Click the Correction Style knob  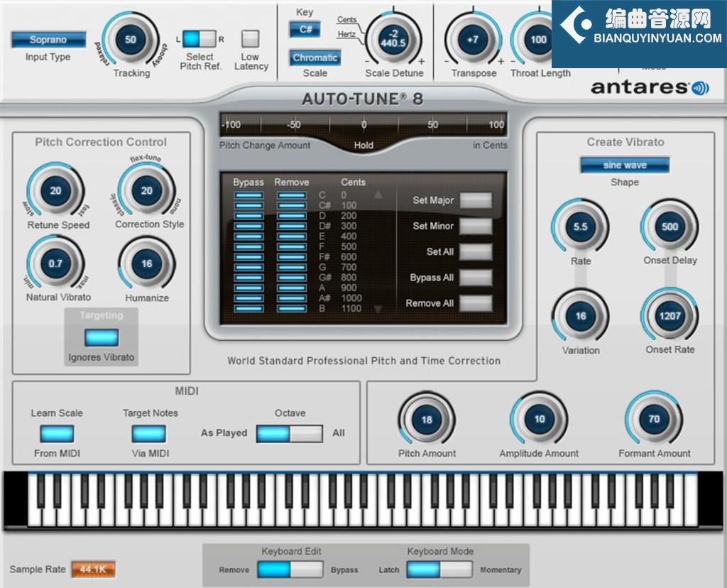pos(146,190)
